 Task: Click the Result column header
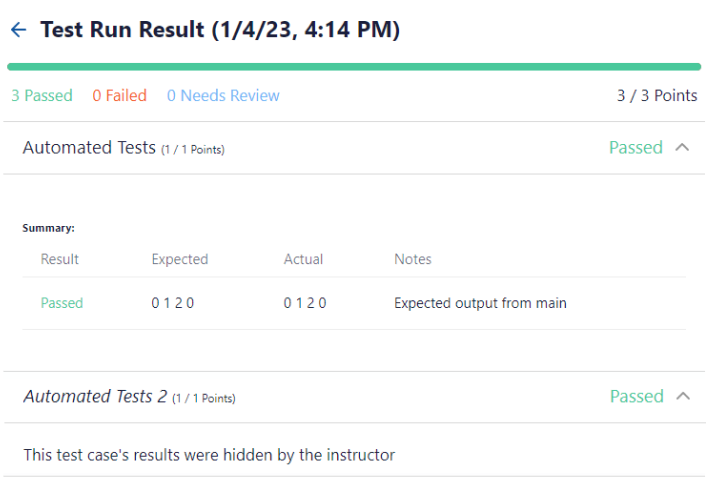(60, 259)
